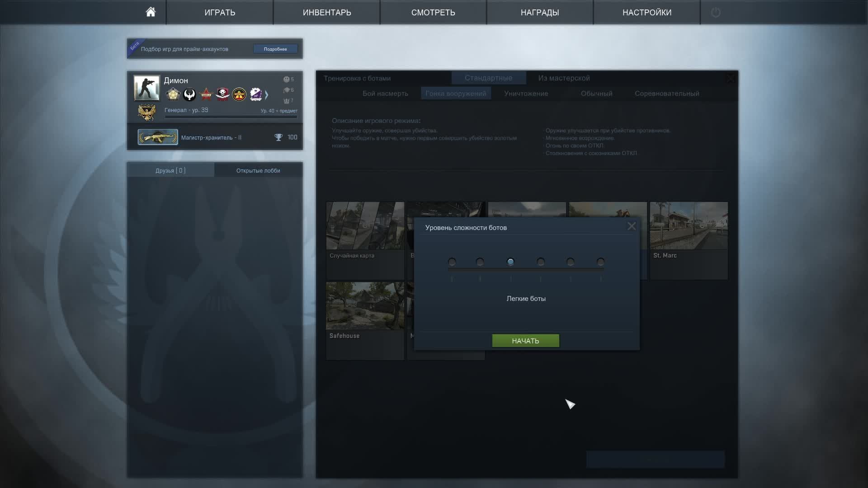Image resolution: width=868 pixels, height=488 pixels.
Task: Switch to Друзья tab
Action: [170, 170]
